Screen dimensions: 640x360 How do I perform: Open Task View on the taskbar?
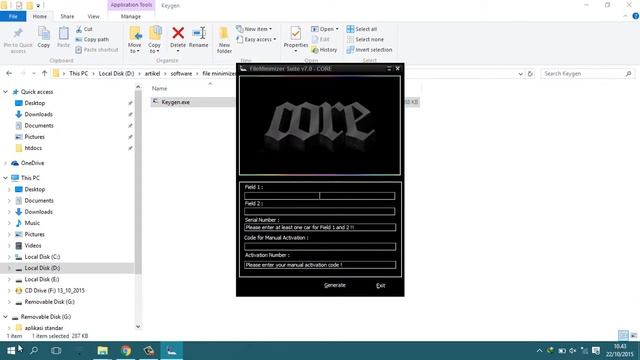pyautogui.click(x=56, y=350)
